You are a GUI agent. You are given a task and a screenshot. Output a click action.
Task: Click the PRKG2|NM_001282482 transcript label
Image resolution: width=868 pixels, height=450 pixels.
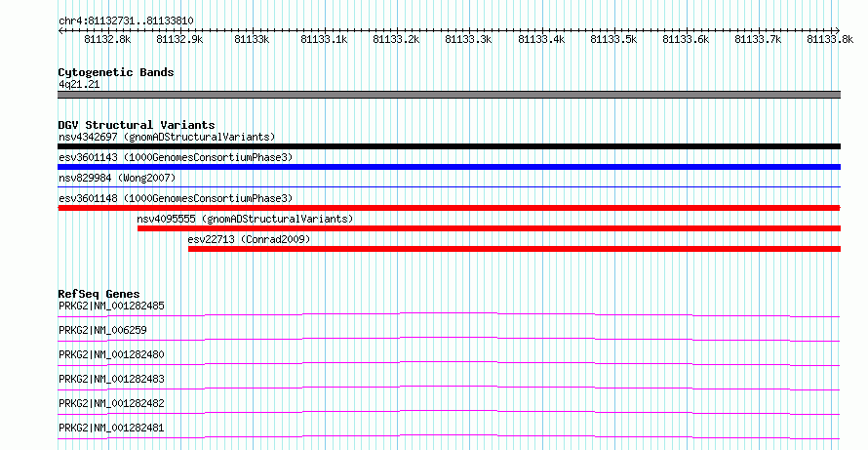111,403
